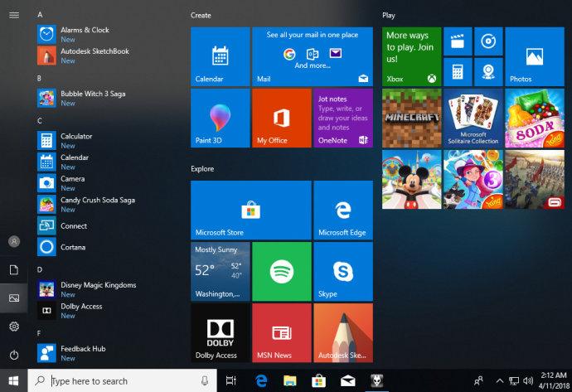This screenshot has width=572, height=392.
Task: Open Alarms & Clock from app list
Action: [106, 34]
